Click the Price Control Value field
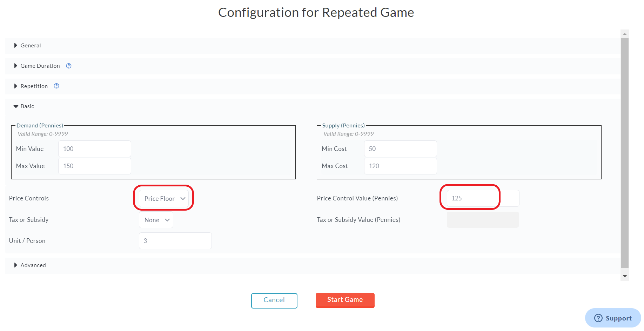Image resolution: width=644 pixels, height=331 pixels. (x=483, y=198)
